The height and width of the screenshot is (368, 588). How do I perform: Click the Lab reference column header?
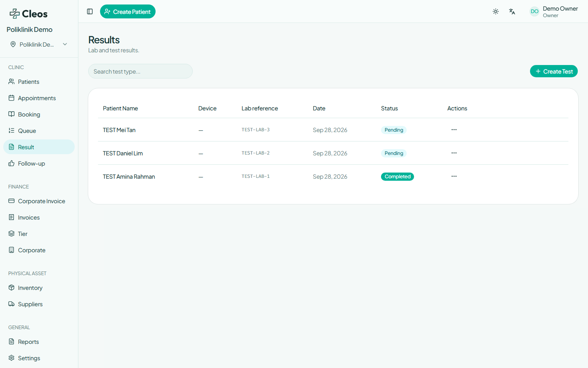coord(260,108)
